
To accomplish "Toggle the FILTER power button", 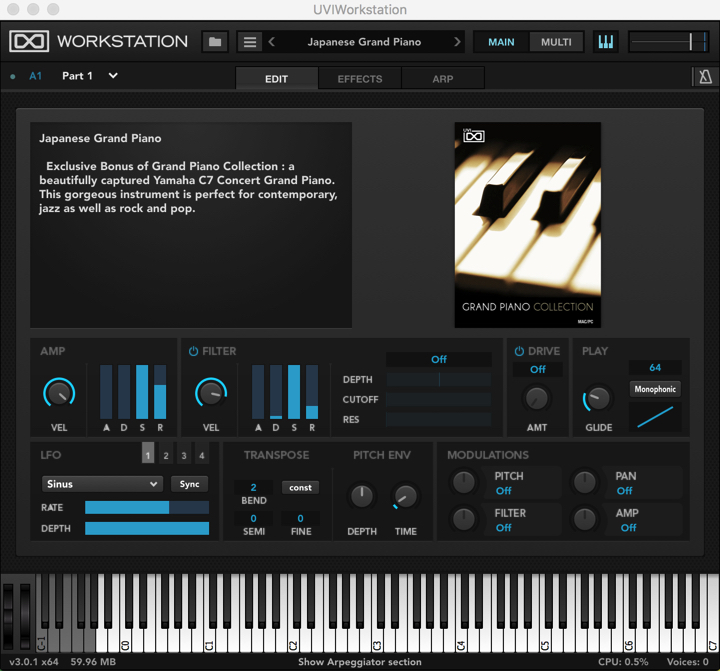I will pos(193,351).
